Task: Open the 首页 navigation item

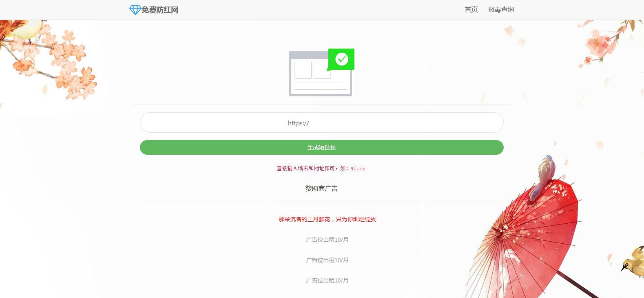Action: pyautogui.click(x=471, y=10)
